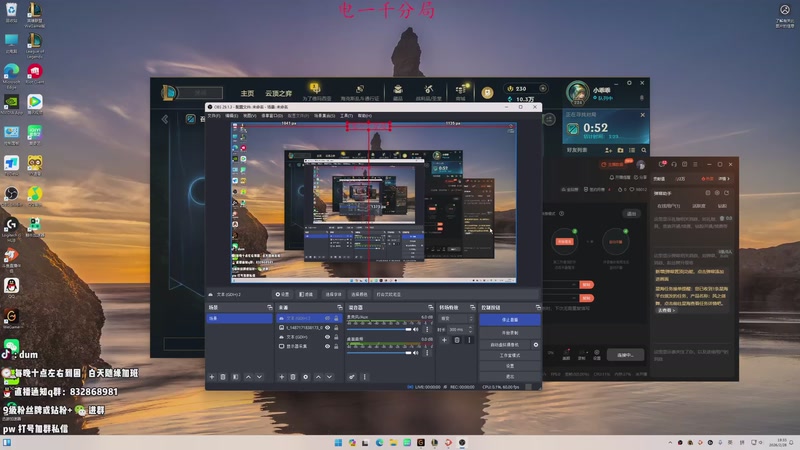Add a new scene in OBS Scenes panel
The image size is (800, 450).
click(212, 377)
